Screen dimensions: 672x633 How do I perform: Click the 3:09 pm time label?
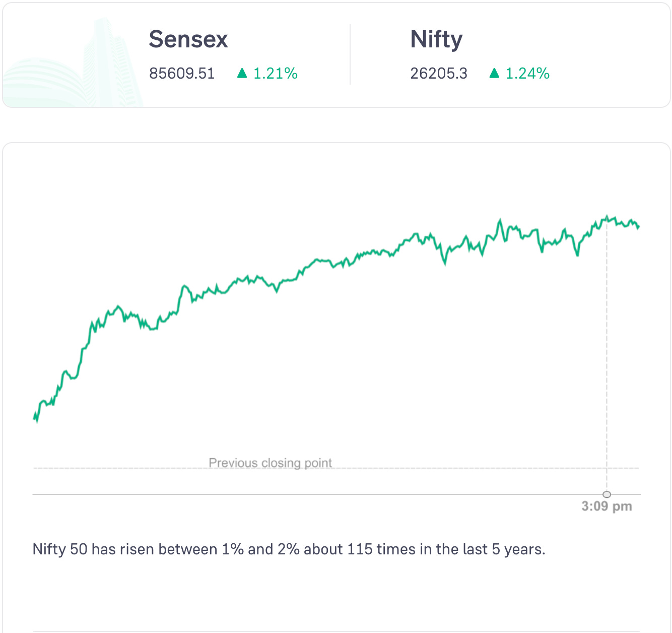pos(607,507)
